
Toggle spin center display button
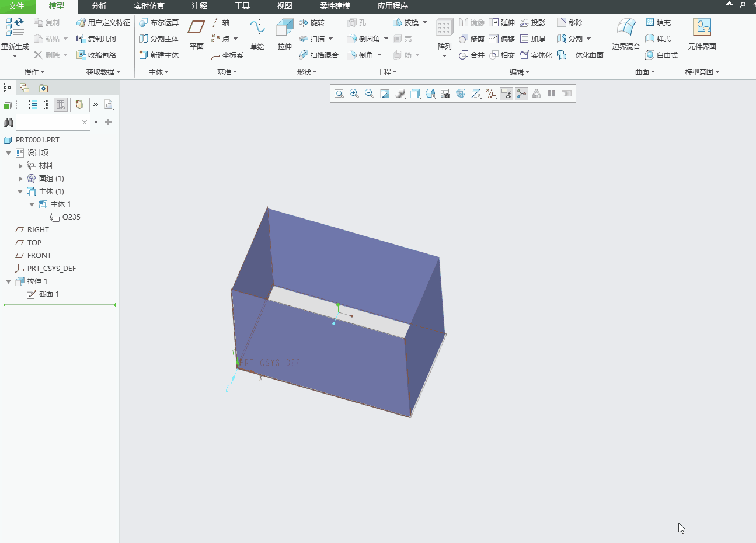pos(521,93)
